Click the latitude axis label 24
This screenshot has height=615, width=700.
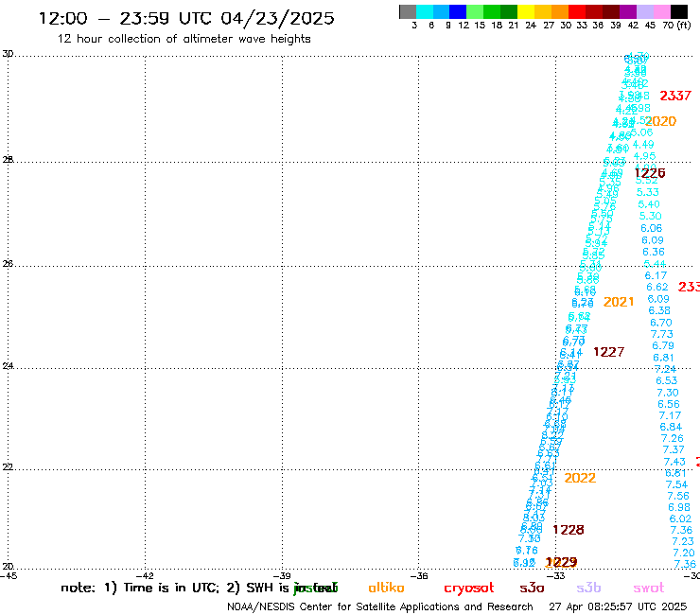[8, 366]
